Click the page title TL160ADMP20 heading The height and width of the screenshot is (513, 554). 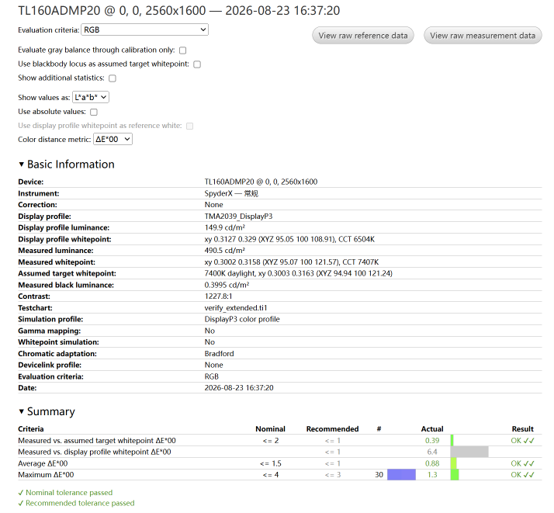(179, 11)
